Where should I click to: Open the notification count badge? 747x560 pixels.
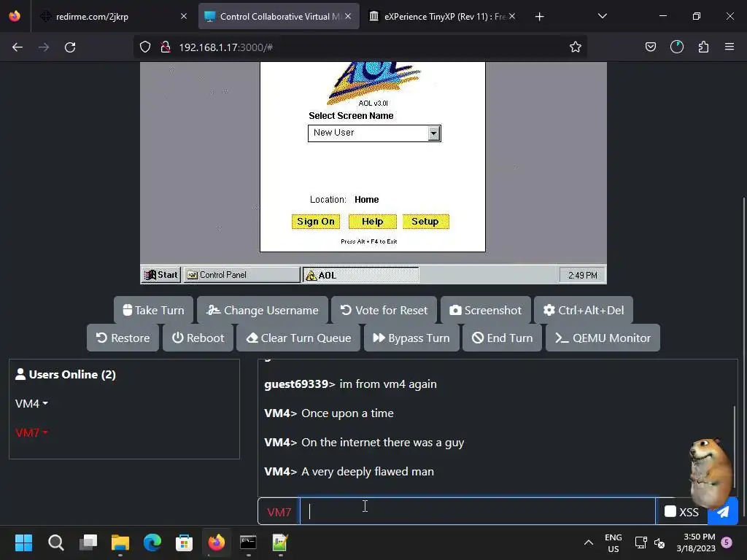pyautogui.click(x=727, y=542)
